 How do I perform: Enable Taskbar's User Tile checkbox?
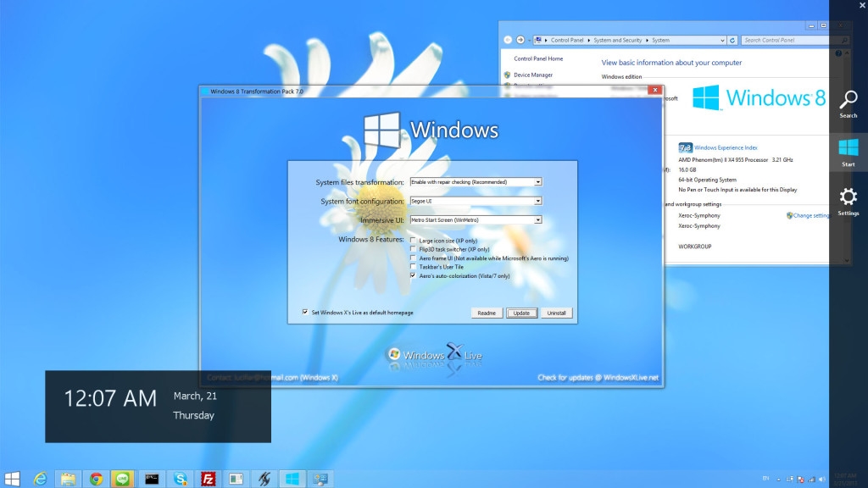click(x=413, y=267)
